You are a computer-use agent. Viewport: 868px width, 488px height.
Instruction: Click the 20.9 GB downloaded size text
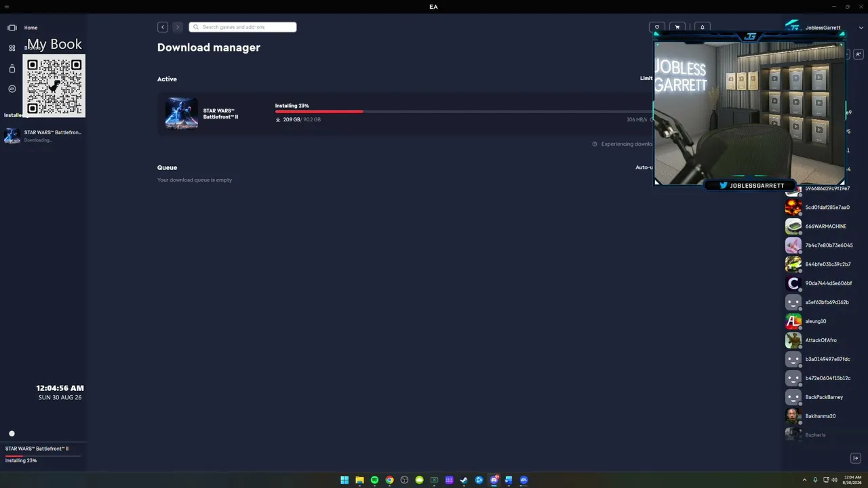pyautogui.click(x=292, y=119)
